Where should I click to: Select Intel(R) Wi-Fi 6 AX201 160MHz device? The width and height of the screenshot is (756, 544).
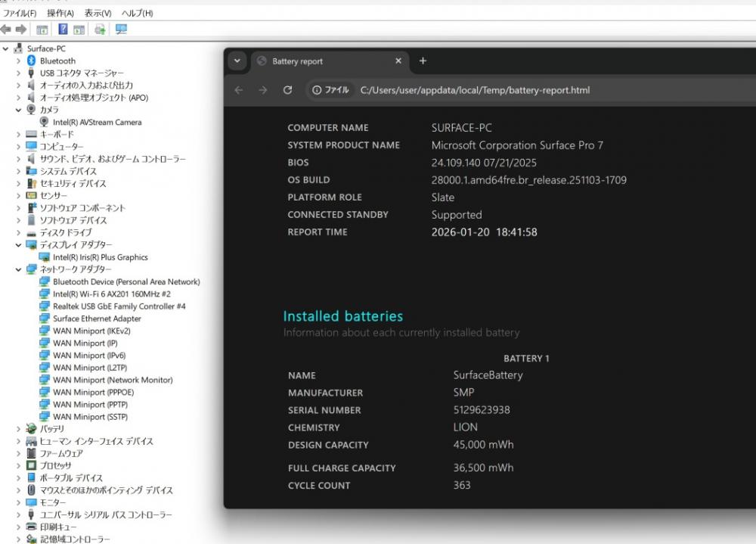click(112, 294)
